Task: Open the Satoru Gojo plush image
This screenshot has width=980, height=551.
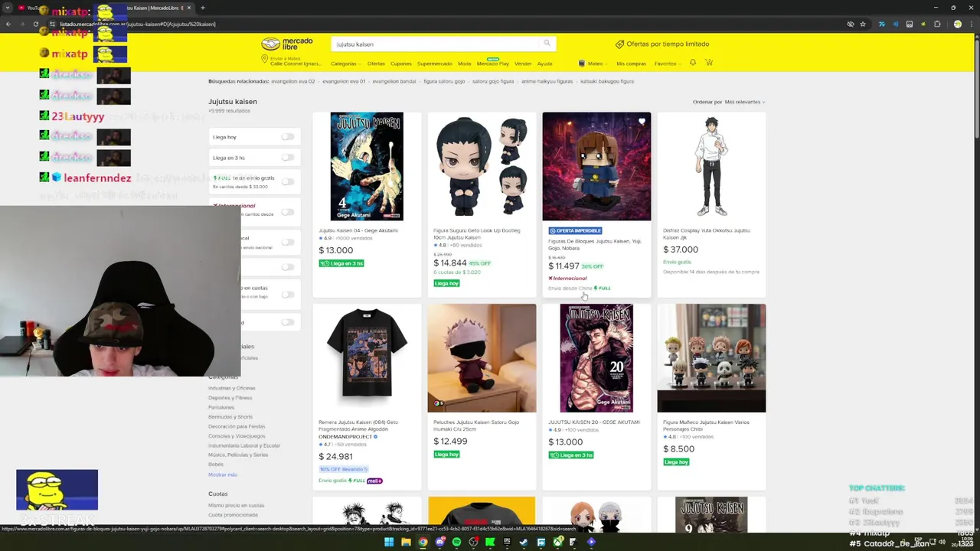Action: [482, 358]
